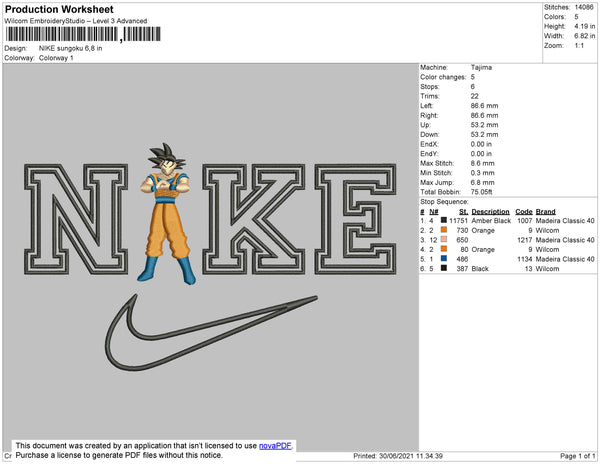Screen dimensions: 600x464
Task: Click thread code '13' in the Black row
Action: [x=528, y=269]
